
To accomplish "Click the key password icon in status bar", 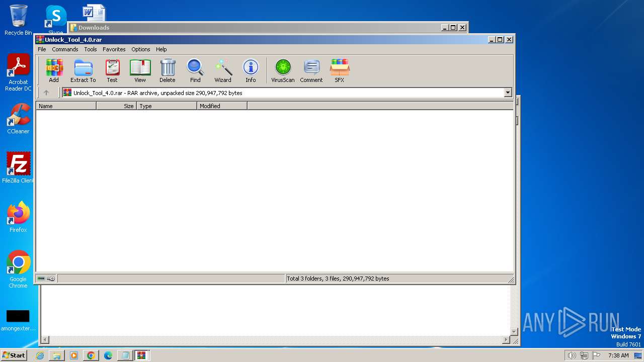I will (x=51, y=279).
